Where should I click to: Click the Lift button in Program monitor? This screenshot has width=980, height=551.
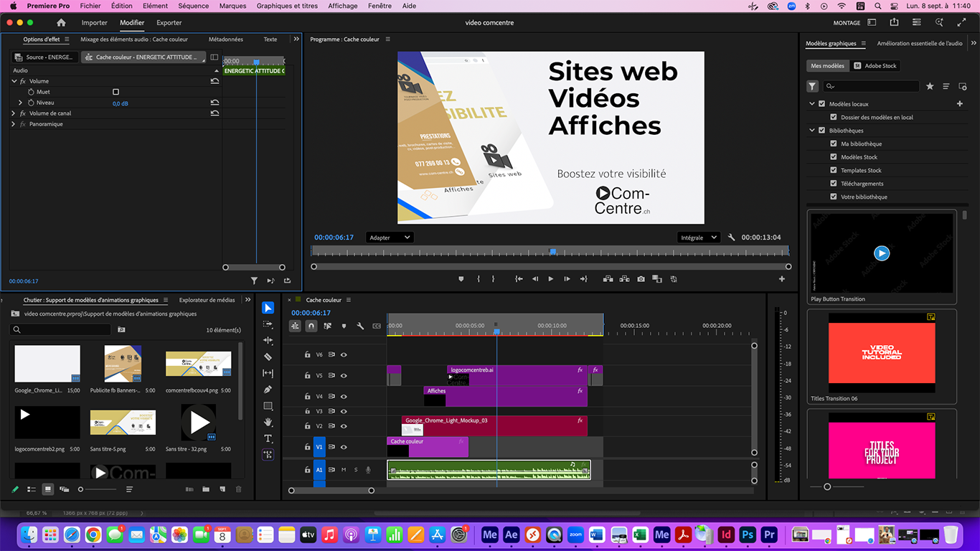pos(608,279)
